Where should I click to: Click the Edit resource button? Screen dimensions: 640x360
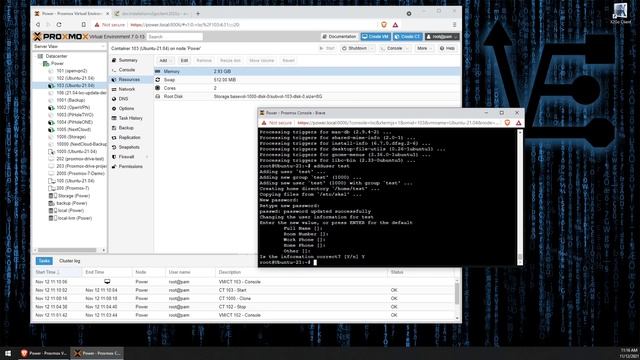click(184, 60)
